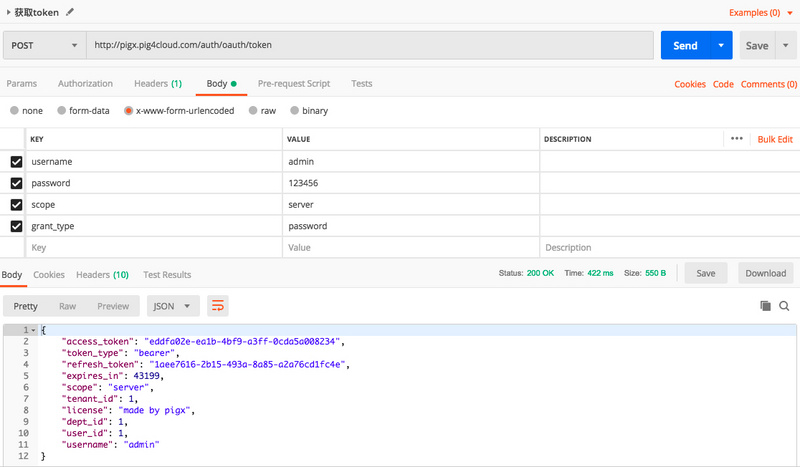Viewport: 800px width, 467px height.
Task: Open the Test Results tab
Action: click(167, 274)
